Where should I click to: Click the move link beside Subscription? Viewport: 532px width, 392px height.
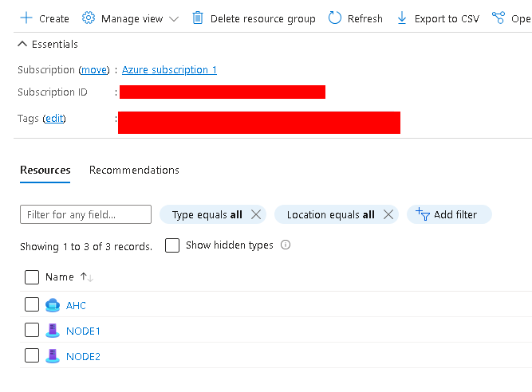94,70
